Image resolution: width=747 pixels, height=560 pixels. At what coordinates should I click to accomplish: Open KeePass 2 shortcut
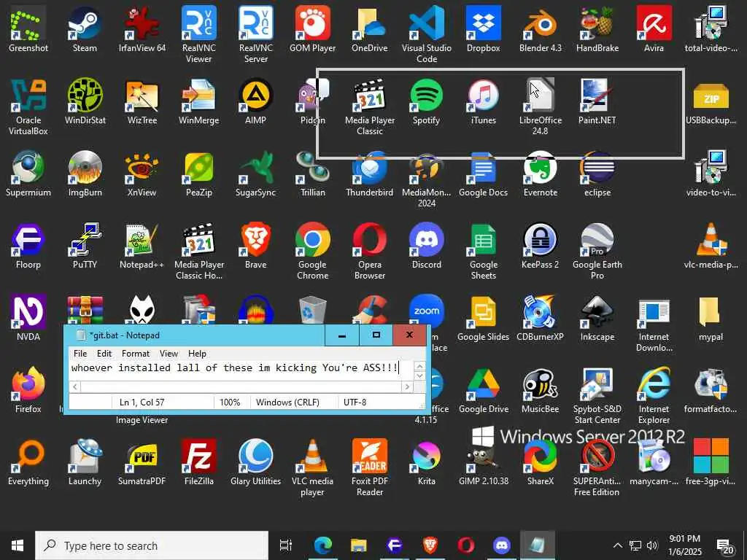[541, 246]
